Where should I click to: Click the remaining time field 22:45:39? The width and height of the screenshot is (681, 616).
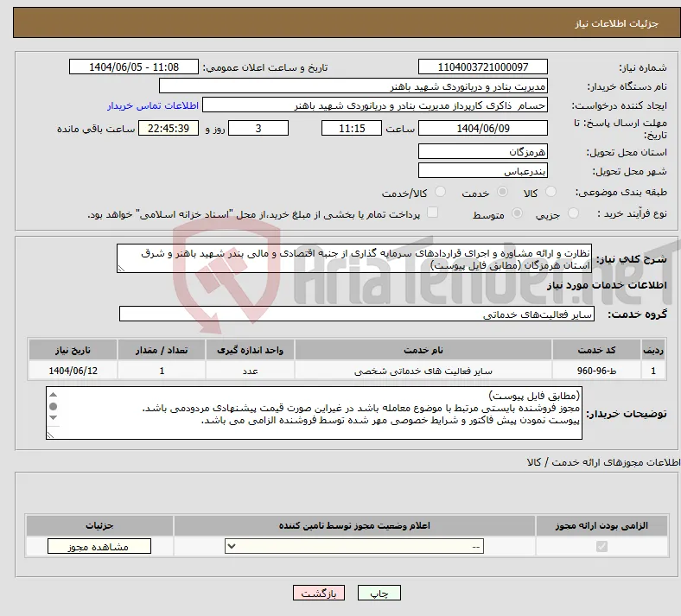click(169, 128)
